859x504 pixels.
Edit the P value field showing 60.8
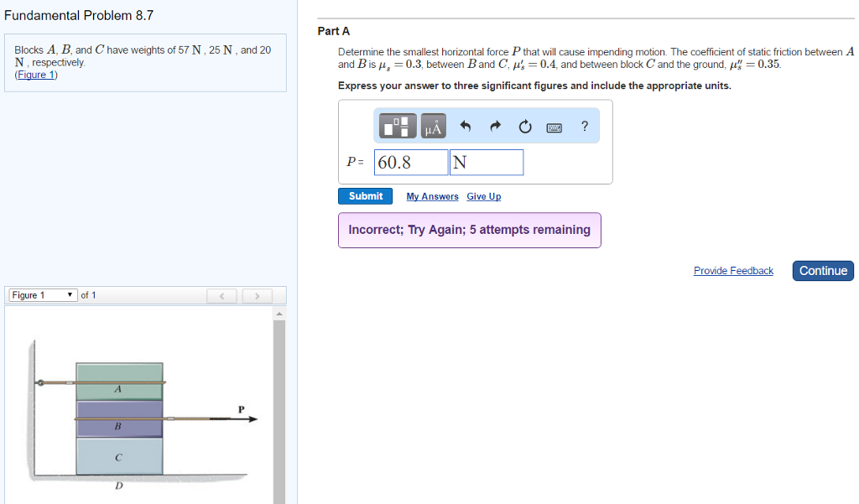pos(410,162)
